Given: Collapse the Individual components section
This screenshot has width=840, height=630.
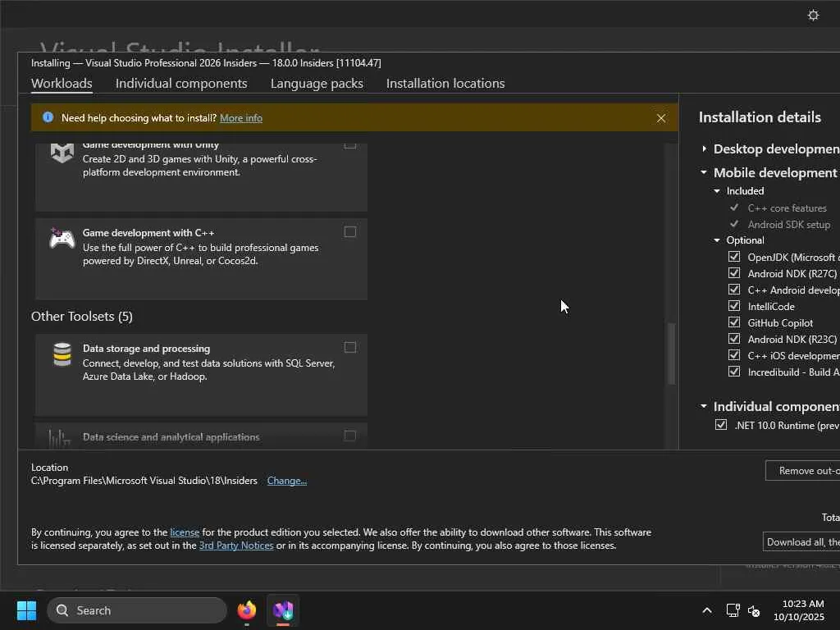Looking at the screenshot, I should pyautogui.click(x=704, y=407).
